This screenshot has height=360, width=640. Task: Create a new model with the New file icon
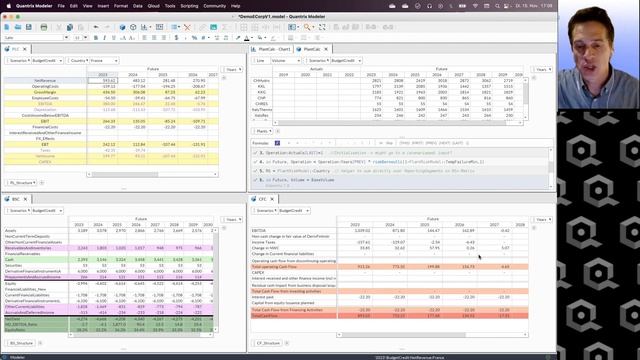point(7,27)
